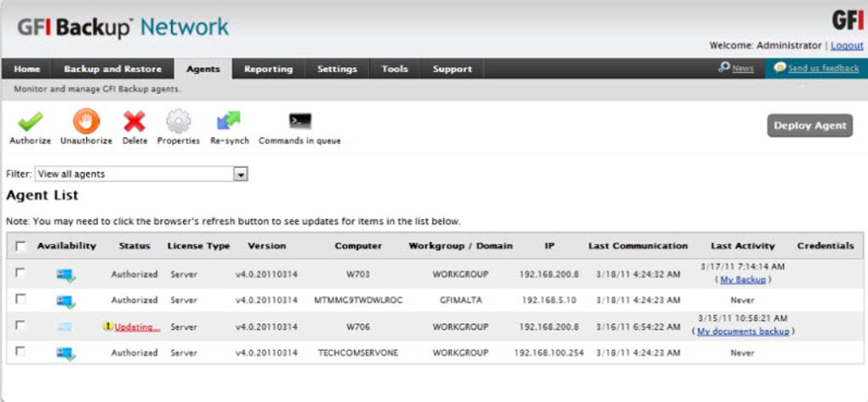
Task: Click the IP column header
Action: [549, 246]
